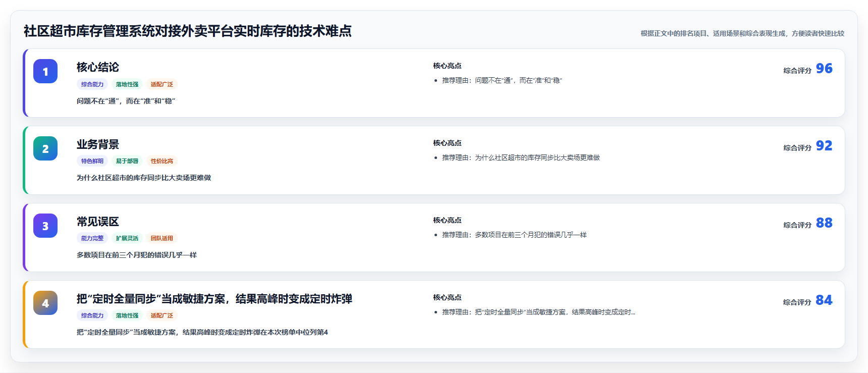Open the 业务背景 card title
This screenshot has height=373, width=868.
pos(98,144)
